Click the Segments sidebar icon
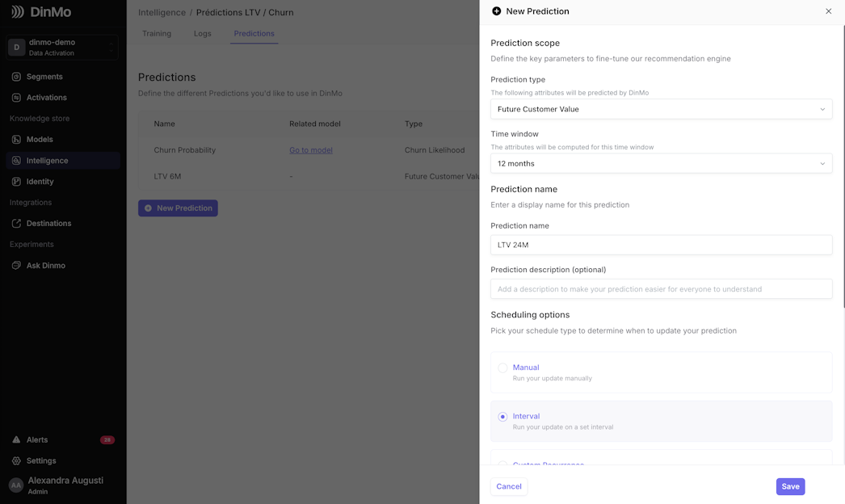The height and width of the screenshot is (504, 845). tap(17, 77)
